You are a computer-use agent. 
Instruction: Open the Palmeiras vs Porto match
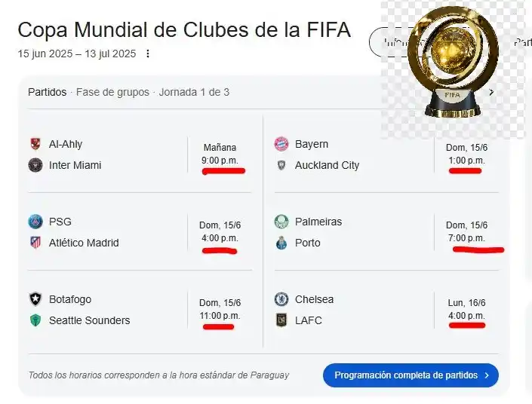386,232
